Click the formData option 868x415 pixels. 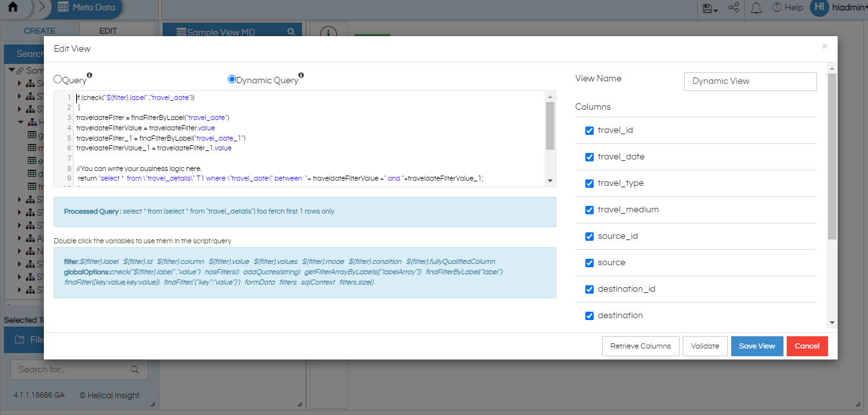[260, 283]
